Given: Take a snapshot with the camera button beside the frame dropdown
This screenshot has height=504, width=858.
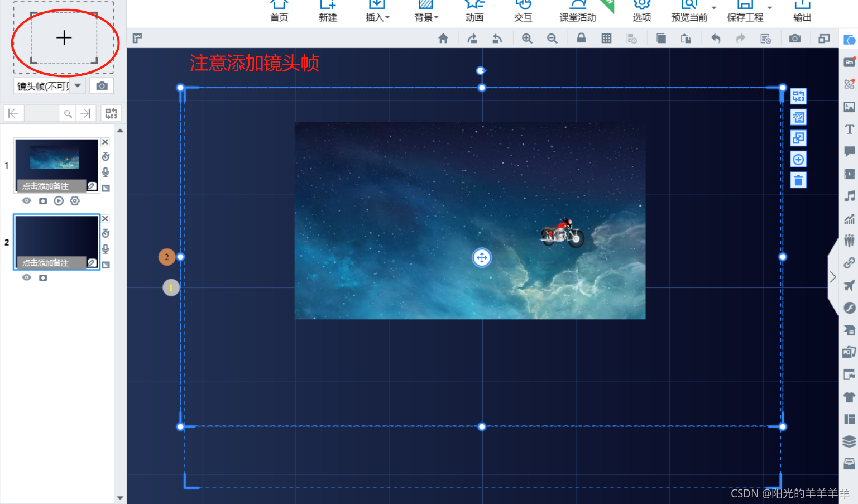Looking at the screenshot, I should click(x=102, y=86).
